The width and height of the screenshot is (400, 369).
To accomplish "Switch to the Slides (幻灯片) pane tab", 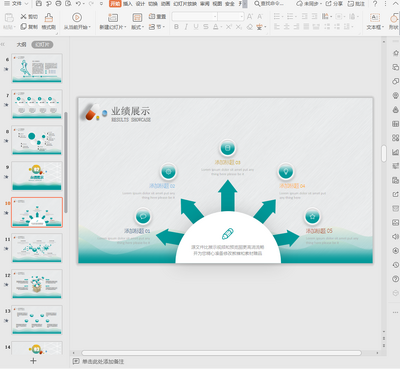I will click(42, 44).
